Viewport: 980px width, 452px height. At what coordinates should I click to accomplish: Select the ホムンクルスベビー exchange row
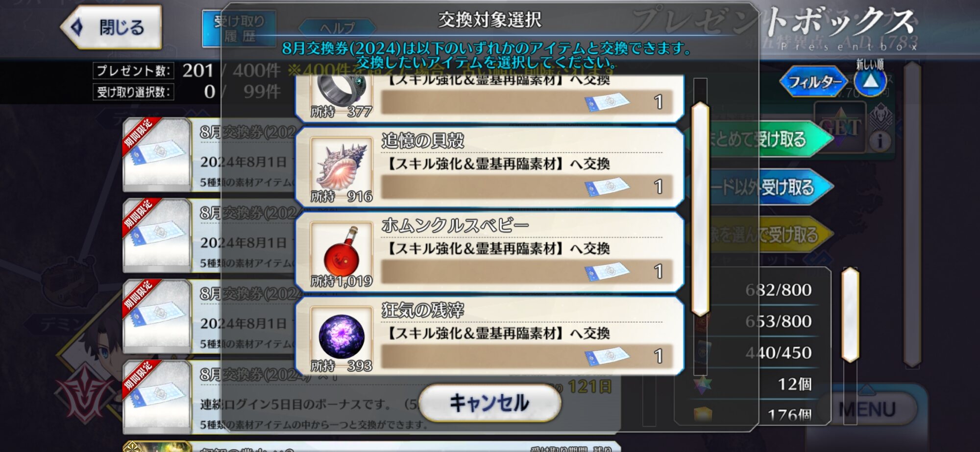pyautogui.click(x=489, y=252)
